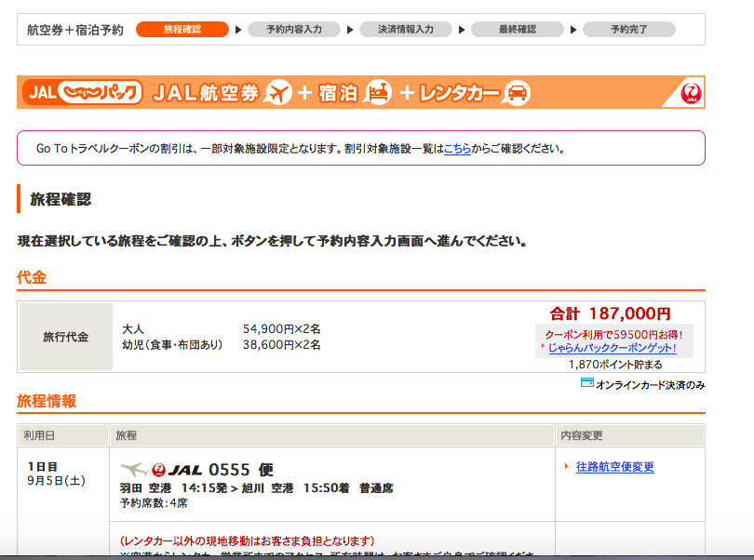This screenshot has width=754, height=560.
Task: Click the 旅程情報 section heading
Action: pyautogui.click(x=47, y=401)
